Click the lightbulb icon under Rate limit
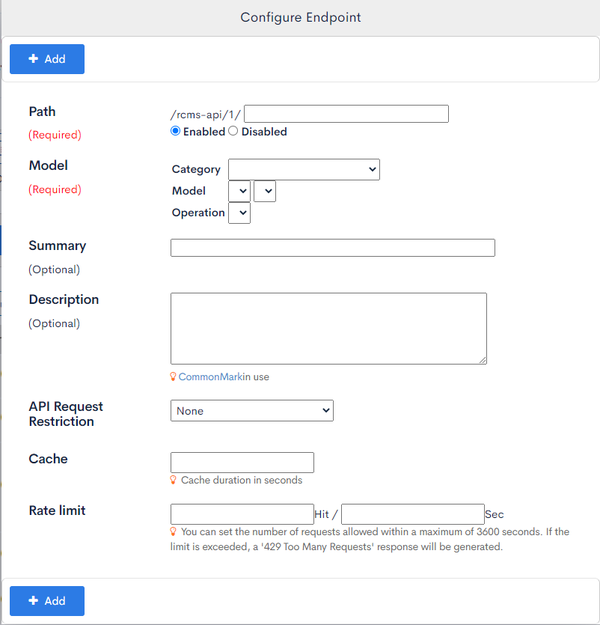The width and height of the screenshot is (600, 625). point(173,531)
